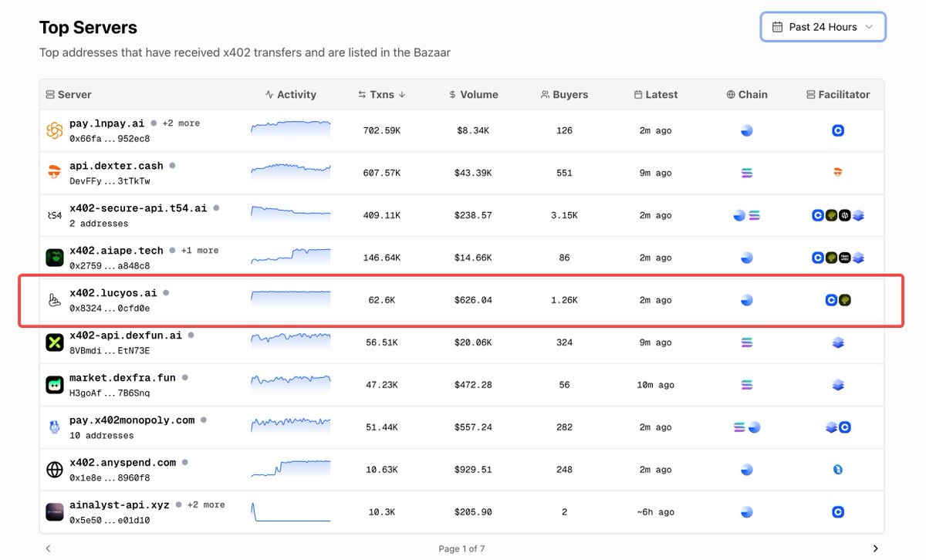The width and height of the screenshot is (926, 560).
Task: Click the '~6h ago' latest value
Action: pyautogui.click(x=655, y=511)
